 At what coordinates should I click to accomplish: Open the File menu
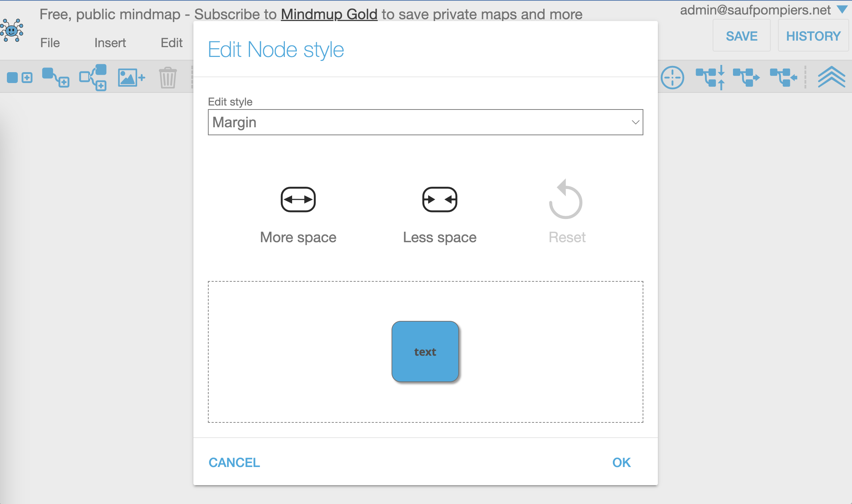tap(50, 43)
